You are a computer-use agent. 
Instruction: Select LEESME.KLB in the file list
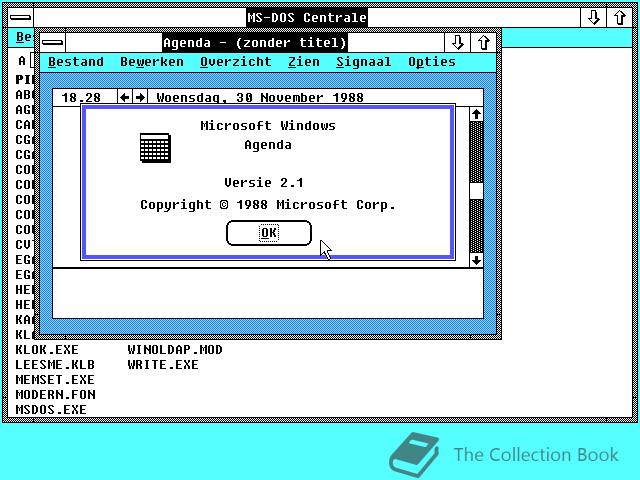pos(55,365)
